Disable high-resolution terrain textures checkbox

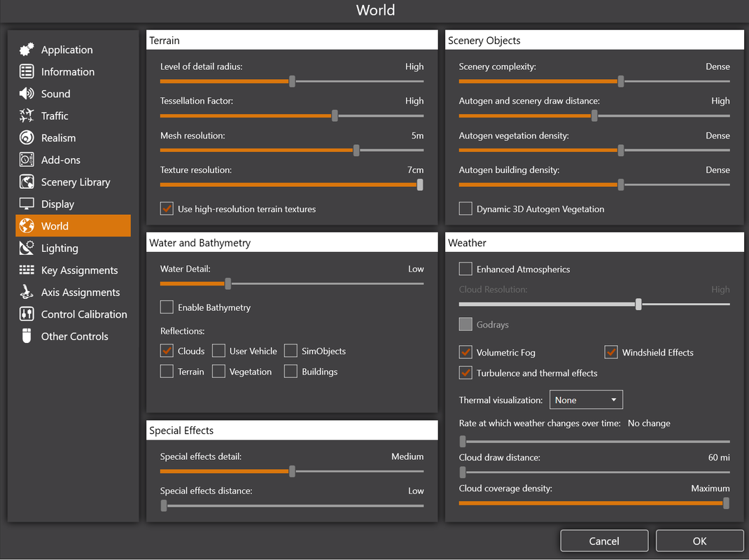[167, 209]
